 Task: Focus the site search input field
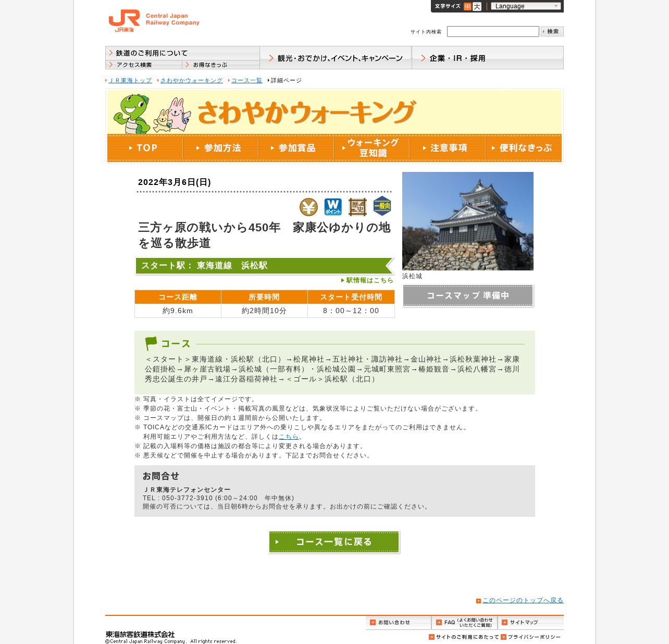coord(493,32)
